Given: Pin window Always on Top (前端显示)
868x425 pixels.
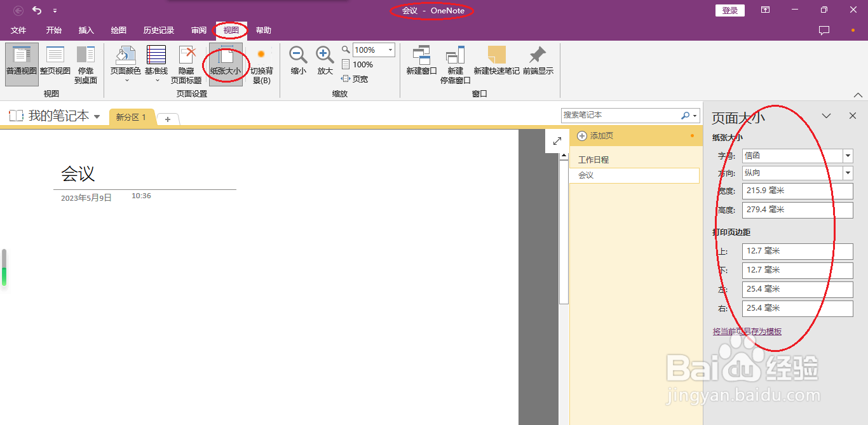Looking at the screenshot, I should coord(538,61).
